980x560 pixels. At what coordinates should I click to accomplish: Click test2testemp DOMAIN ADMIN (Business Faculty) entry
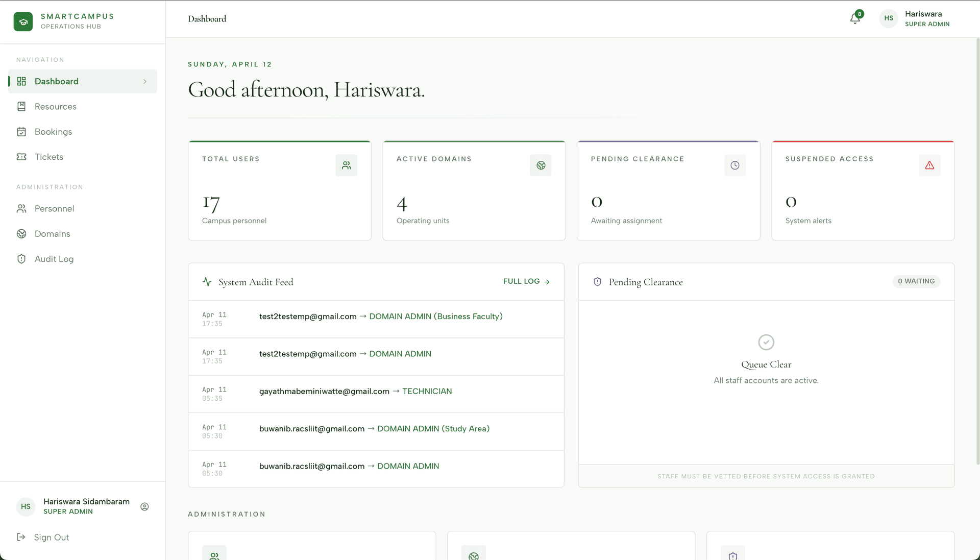tap(376, 319)
